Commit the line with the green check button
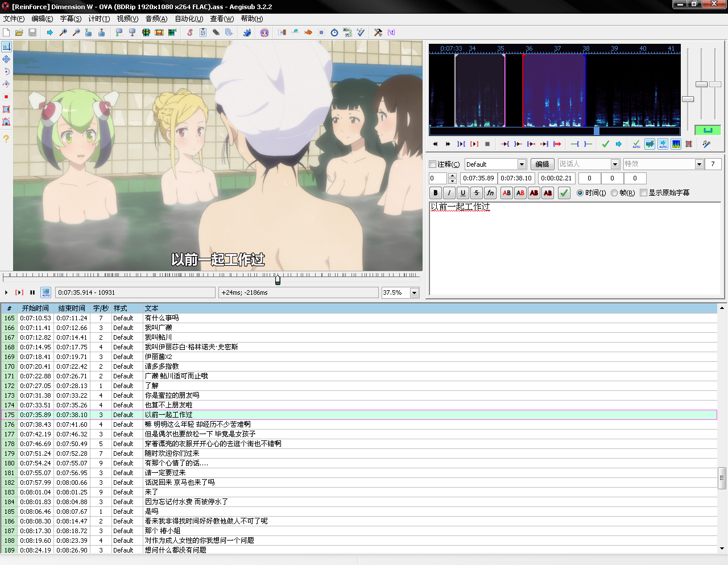The image size is (728, 565). point(564,193)
